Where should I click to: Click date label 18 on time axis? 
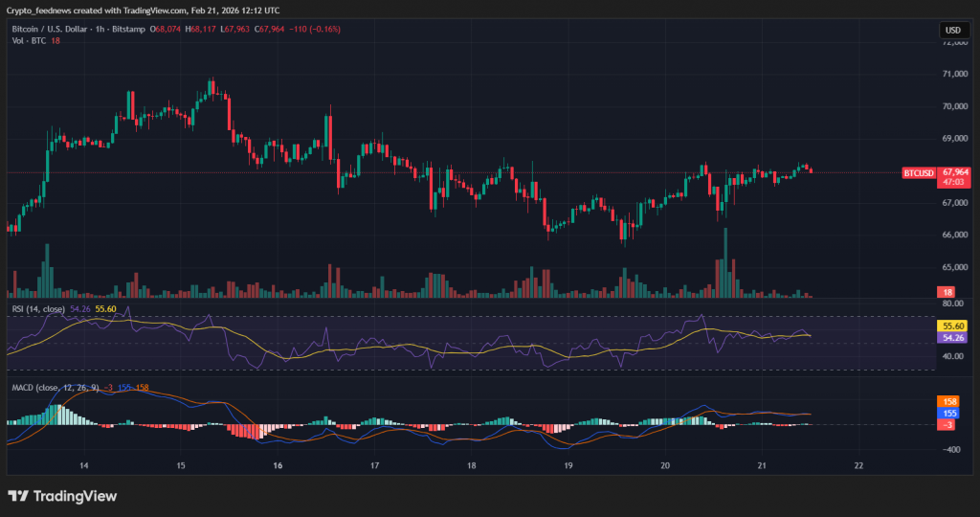(x=471, y=465)
